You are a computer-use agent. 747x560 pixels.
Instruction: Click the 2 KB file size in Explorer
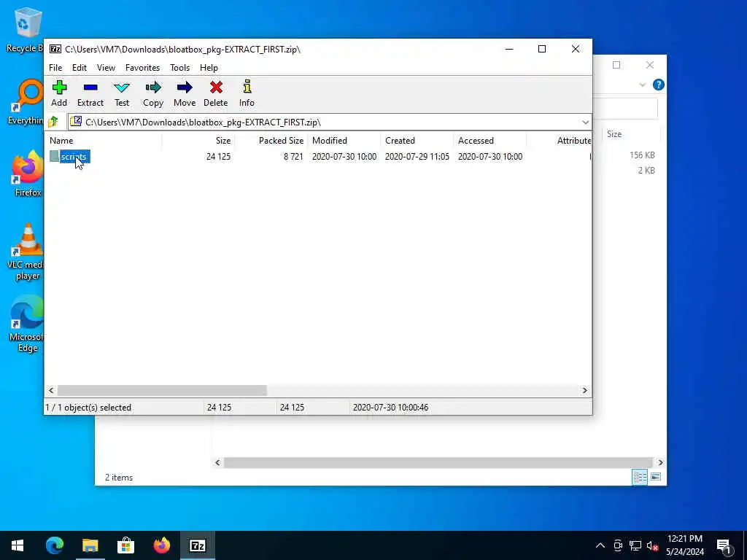tap(646, 171)
